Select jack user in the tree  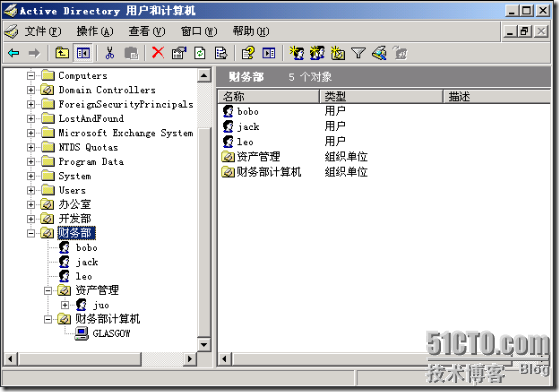pyautogui.click(x=87, y=262)
